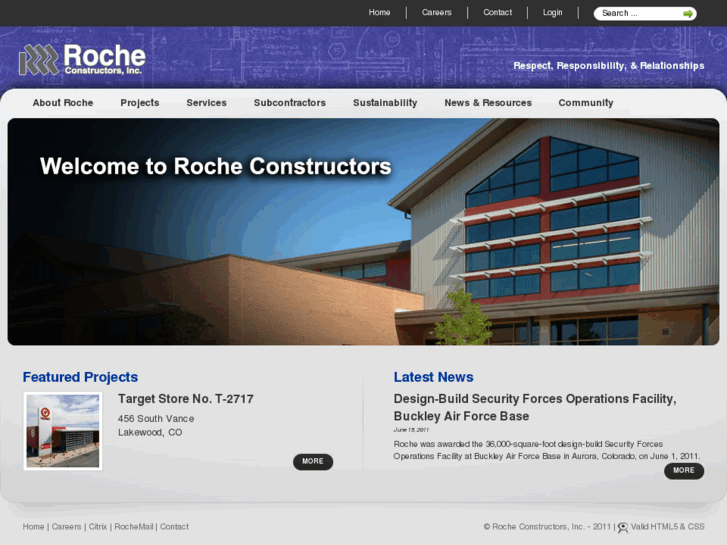Click the footer Careers link
727x545 pixels.
click(x=66, y=527)
